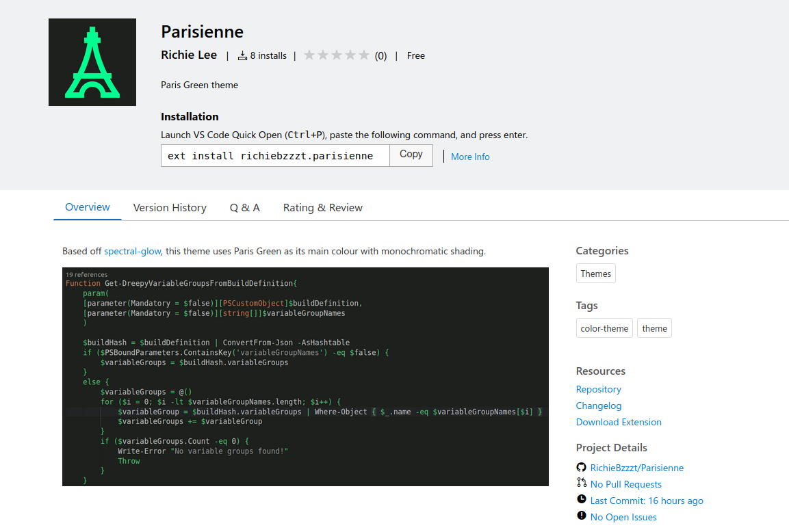Select the color-theme tag

(x=604, y=328)
